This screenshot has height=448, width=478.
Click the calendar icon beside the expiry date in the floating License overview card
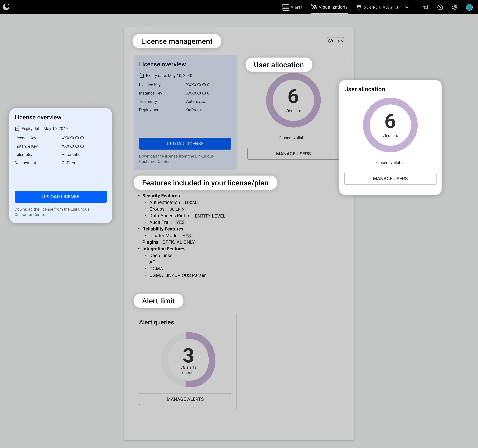tap(17, 129)
